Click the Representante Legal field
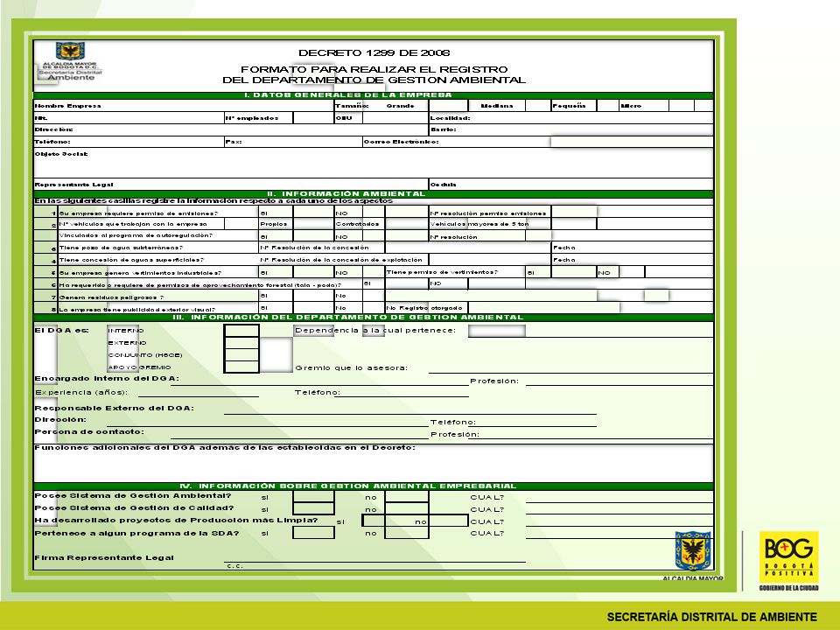This screenshot has height=630, width=840. [231, 185]
